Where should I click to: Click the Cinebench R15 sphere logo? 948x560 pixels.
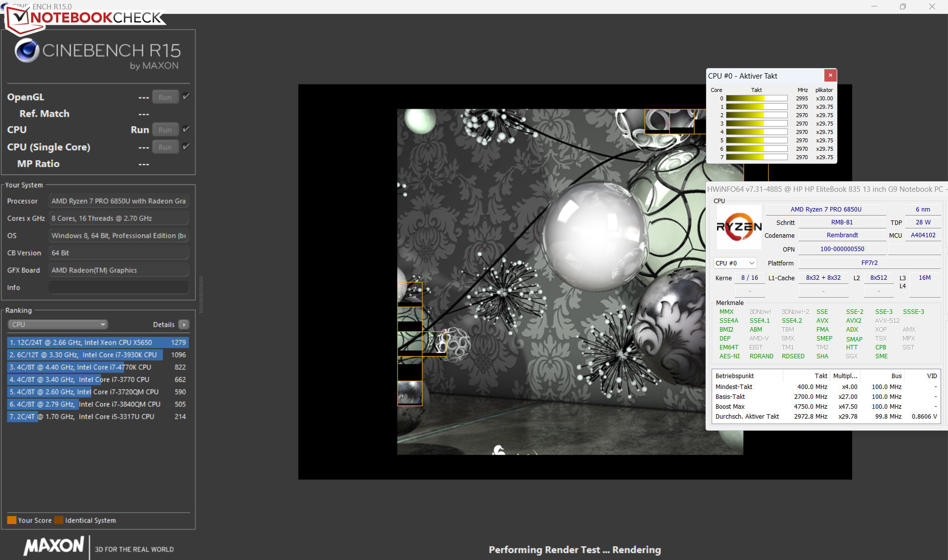27,50
